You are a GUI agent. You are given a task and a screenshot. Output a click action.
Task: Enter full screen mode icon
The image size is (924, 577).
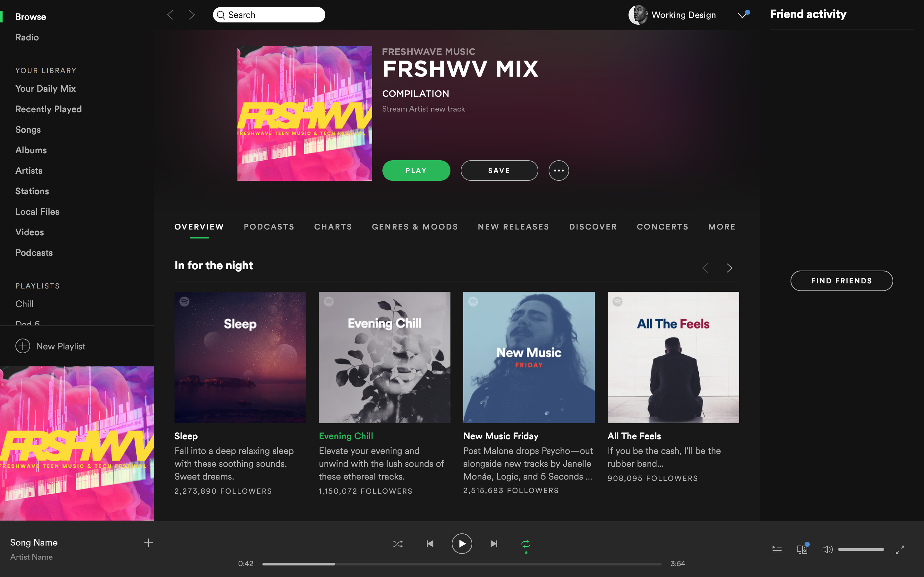[900, 549]
